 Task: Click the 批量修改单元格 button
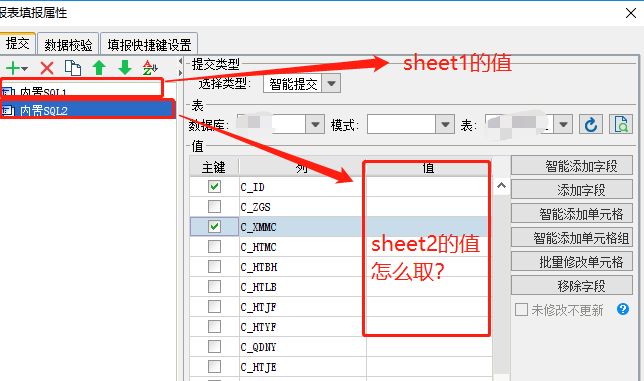572,262
